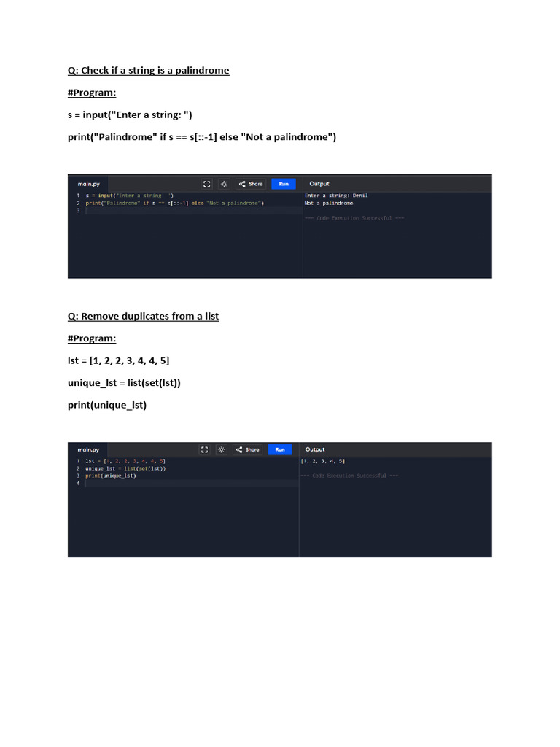Viewport: 560px width, 747px height.
Task: Toggle theme sun icon in first editor
Action: click(224, 184)
